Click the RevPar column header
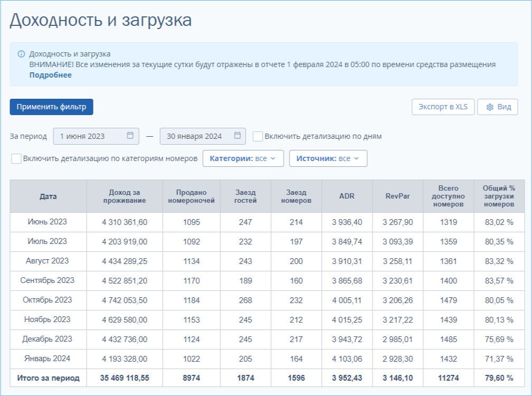532x396 pixels. tap(398, 196)
